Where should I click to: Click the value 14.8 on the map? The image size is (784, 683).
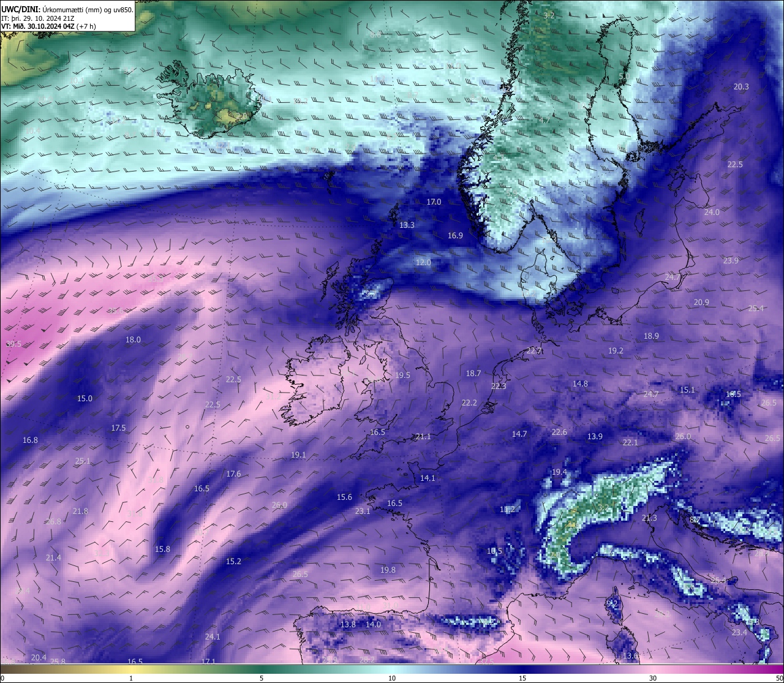(580, 383)
